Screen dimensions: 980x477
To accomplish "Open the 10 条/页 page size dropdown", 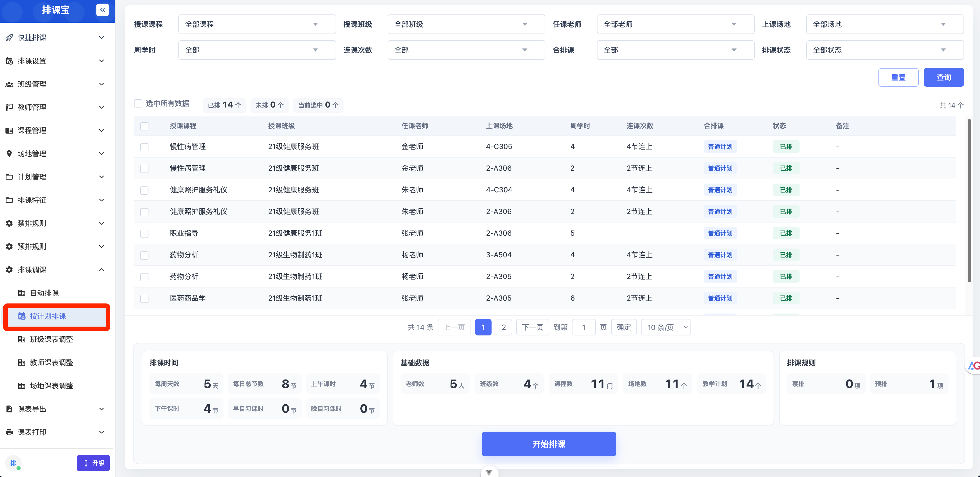I will 665,327.
